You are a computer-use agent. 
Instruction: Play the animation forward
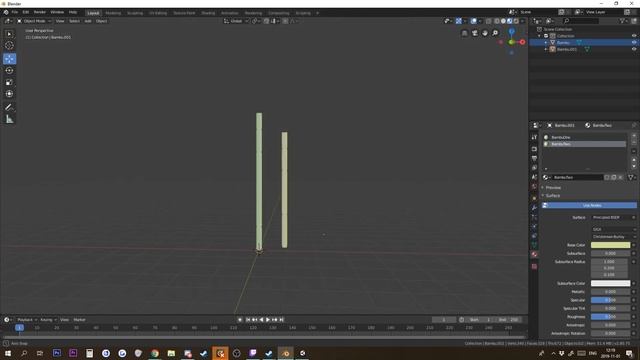point(268,320)
